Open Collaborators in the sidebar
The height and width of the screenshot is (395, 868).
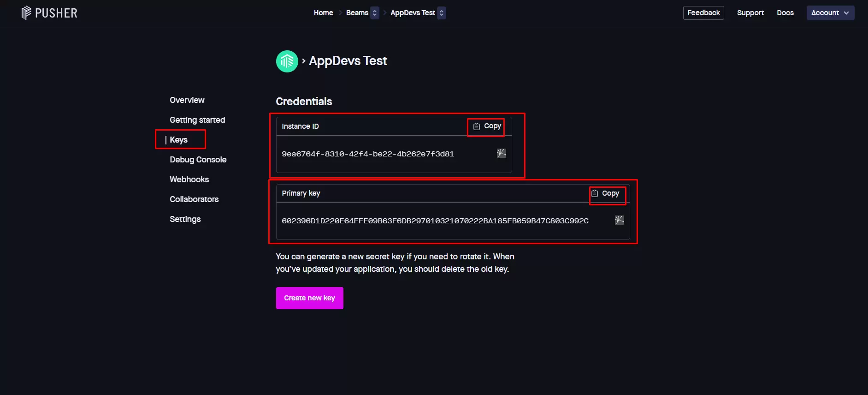(194, 199)
